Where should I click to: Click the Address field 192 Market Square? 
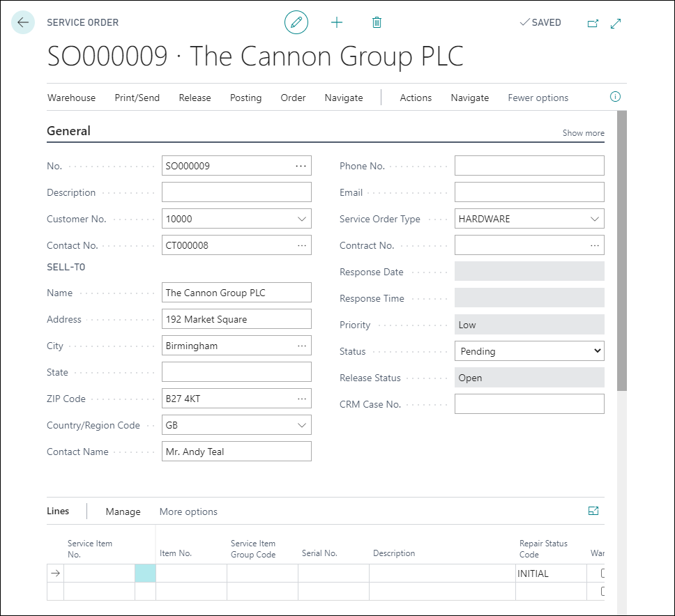click(237, 319)
